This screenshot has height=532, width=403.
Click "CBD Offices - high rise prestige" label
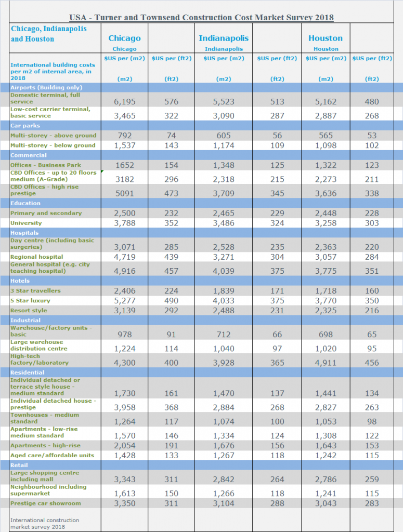click(x=44, y=190)
